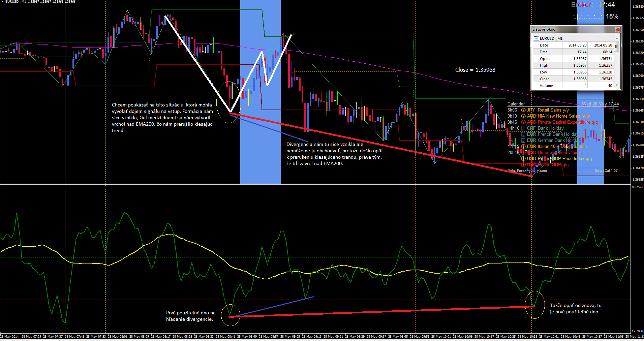This screenshot has height=341, width=644.
Task: Click the red icon beside USD Prelim GDP q/q
Action: [523, 165]
